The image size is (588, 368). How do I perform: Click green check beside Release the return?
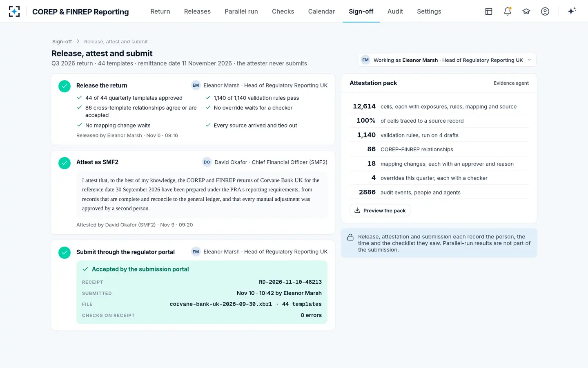[x=65, y=86]
